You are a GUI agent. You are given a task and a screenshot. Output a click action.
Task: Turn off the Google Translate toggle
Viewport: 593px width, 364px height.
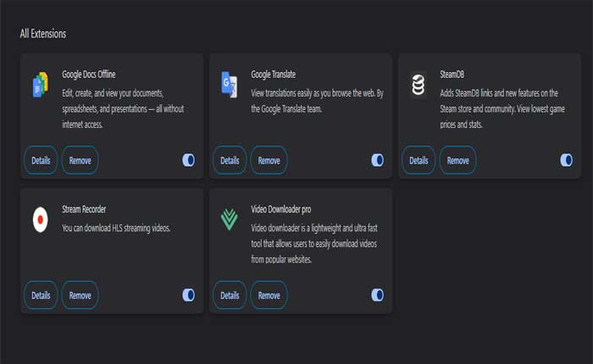point(378,160)
